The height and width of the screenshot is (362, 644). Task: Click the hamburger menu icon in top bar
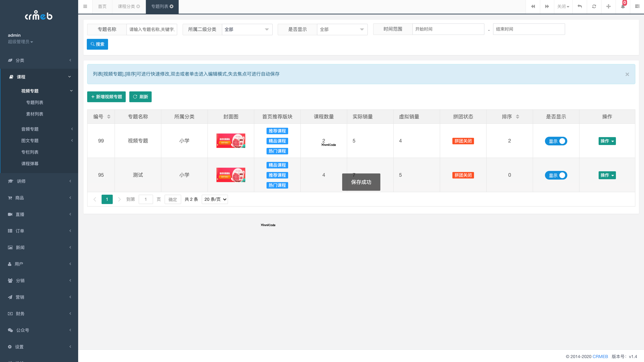(x=85, y=6)
